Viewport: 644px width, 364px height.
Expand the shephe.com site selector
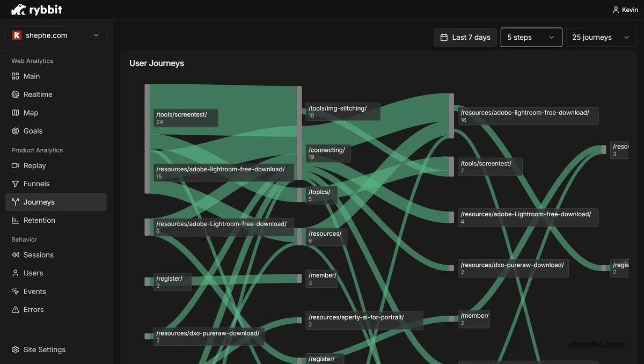(x=56, y=35)
